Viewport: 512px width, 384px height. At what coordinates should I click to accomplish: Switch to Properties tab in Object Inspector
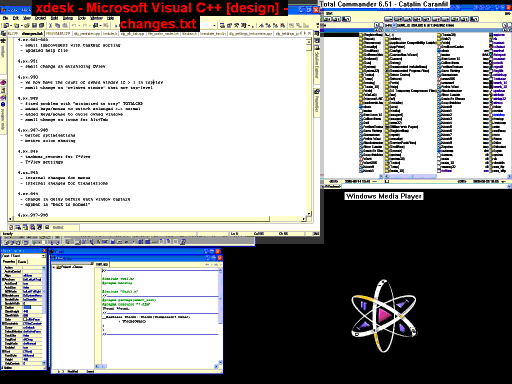[9, 262]
